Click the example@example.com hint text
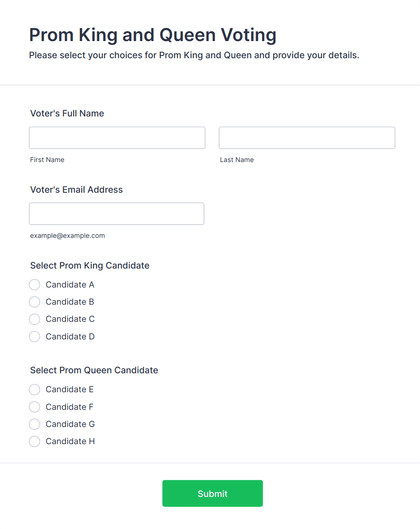Viewport: 420px width, 529px height. [67, 236]
